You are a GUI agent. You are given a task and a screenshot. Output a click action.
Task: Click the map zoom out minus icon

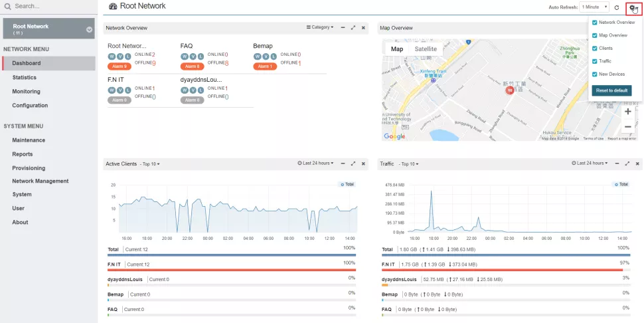tap(627, 127)
